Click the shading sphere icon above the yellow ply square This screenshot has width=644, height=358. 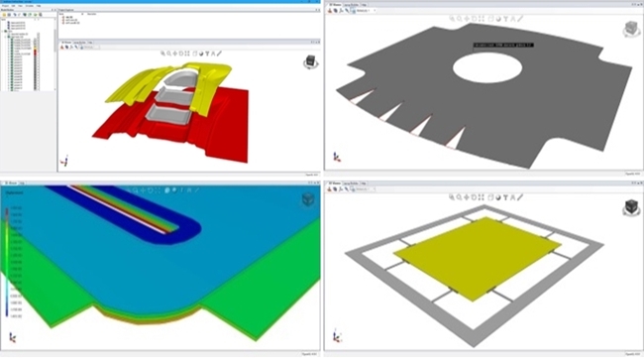pyautogui.click(x=498, y=197)
